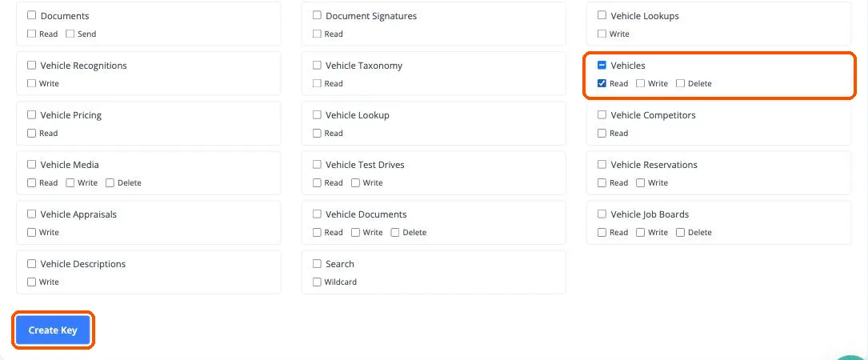Viewport: 868px width, 360px height.
Task: Check the Vehicle Job Boards group checkbox
Action: pos(602,214)
